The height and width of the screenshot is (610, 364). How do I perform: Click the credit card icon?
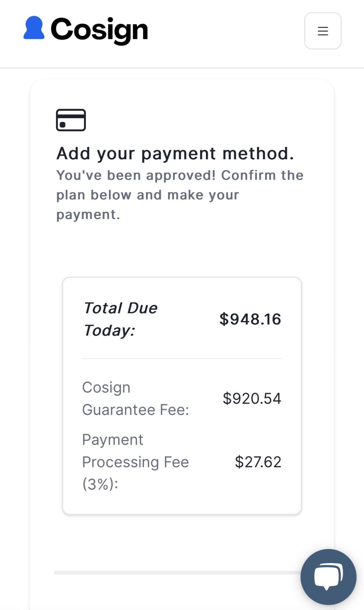(x=71, y=120)
